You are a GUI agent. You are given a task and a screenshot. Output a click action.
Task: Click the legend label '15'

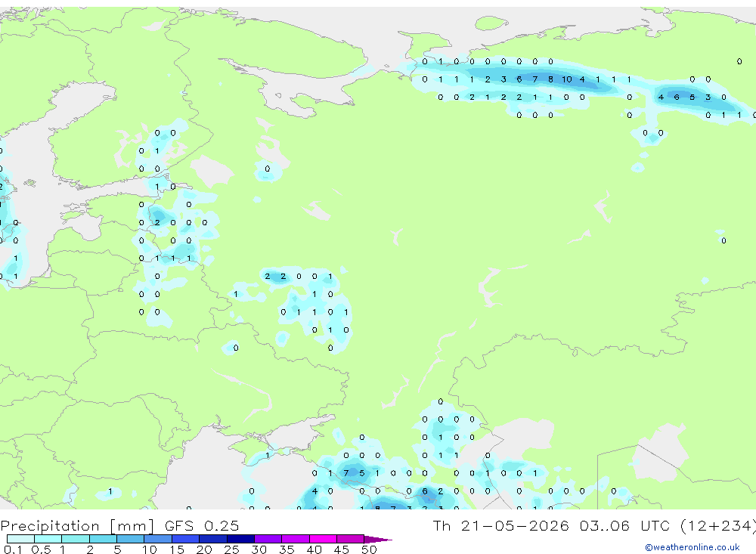(176, 549)
